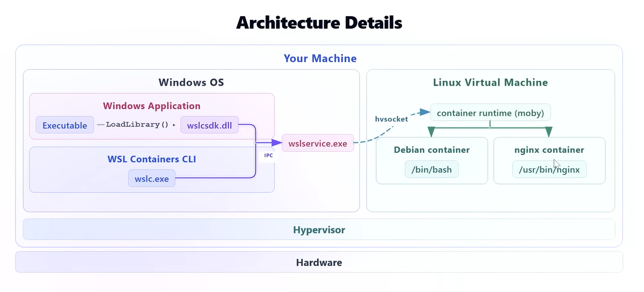The width and height of the screenshot is (644, 292).
Task: Click the LoadLibrary() arrow label
Action: [137, 124]
